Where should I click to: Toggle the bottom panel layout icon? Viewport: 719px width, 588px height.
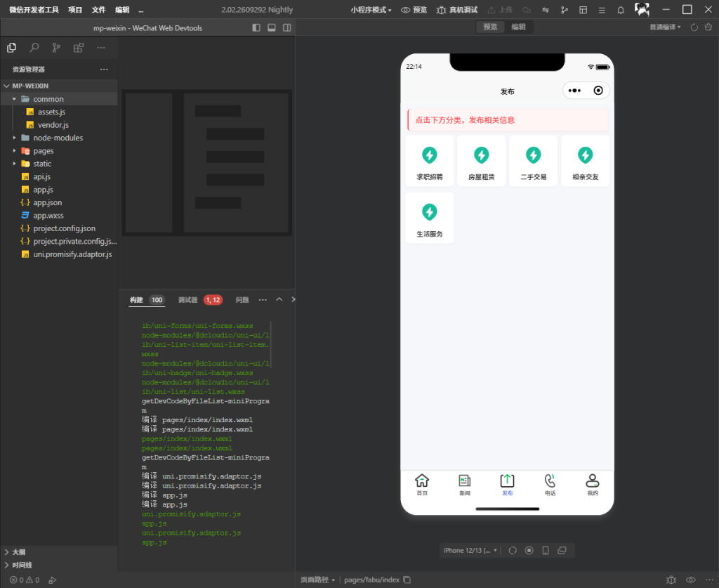pyautogui.click(x=272, y=27)
